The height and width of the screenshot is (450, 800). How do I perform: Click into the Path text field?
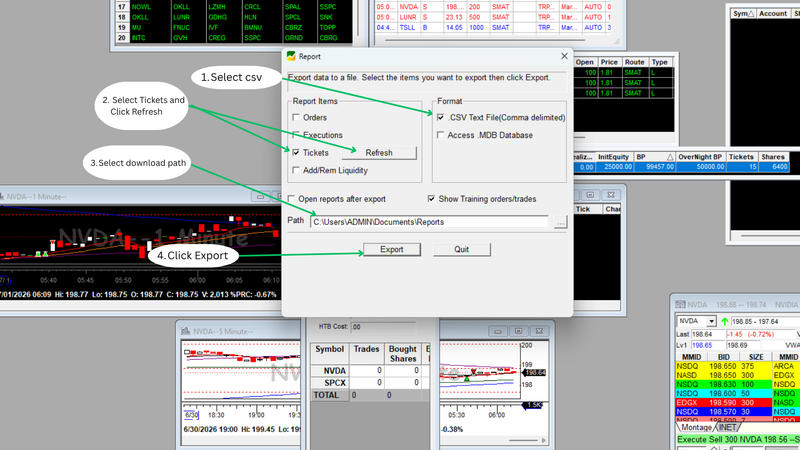(x=430, y=222)
